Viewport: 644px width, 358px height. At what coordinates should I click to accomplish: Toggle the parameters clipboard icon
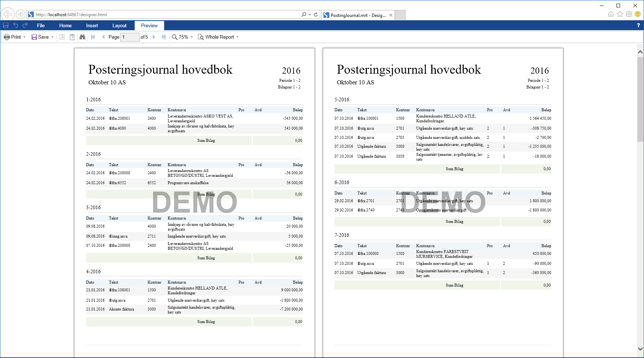coord(72,37)
